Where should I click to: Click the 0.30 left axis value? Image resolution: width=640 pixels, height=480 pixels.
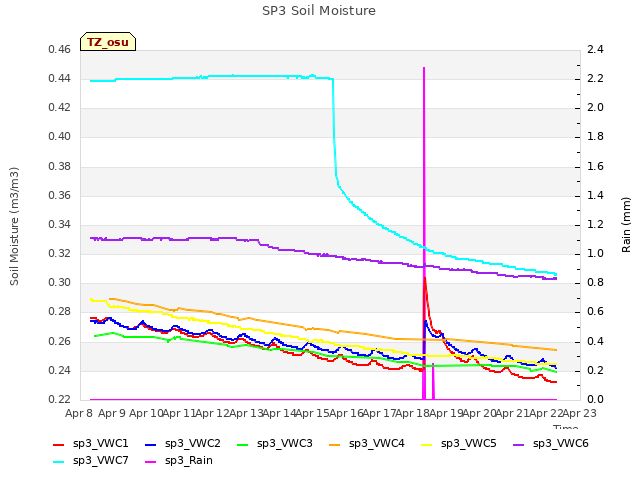tap(60, 282)
